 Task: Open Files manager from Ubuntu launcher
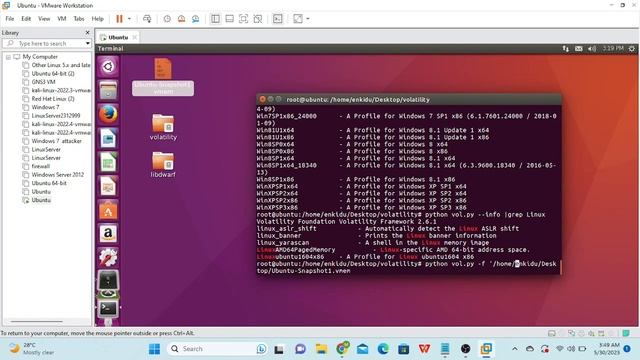click(x=108, y=90)
